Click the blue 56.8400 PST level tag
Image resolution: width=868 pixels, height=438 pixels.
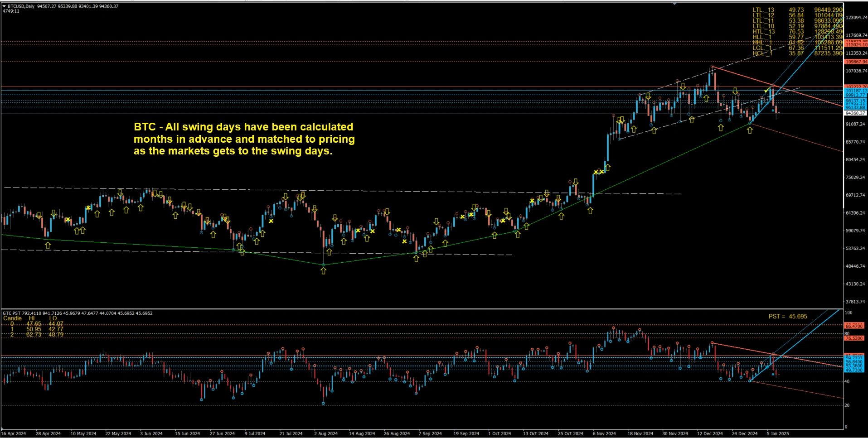click(854, 362)
